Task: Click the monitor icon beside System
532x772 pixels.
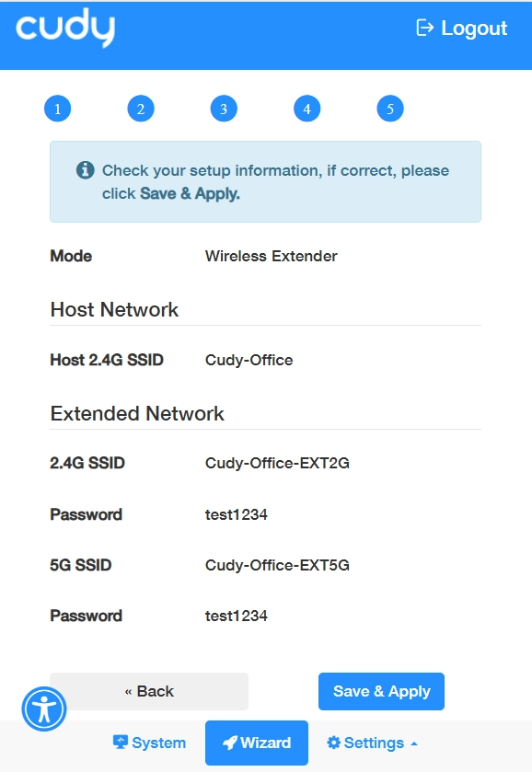Action: click(x=121, y=742)
